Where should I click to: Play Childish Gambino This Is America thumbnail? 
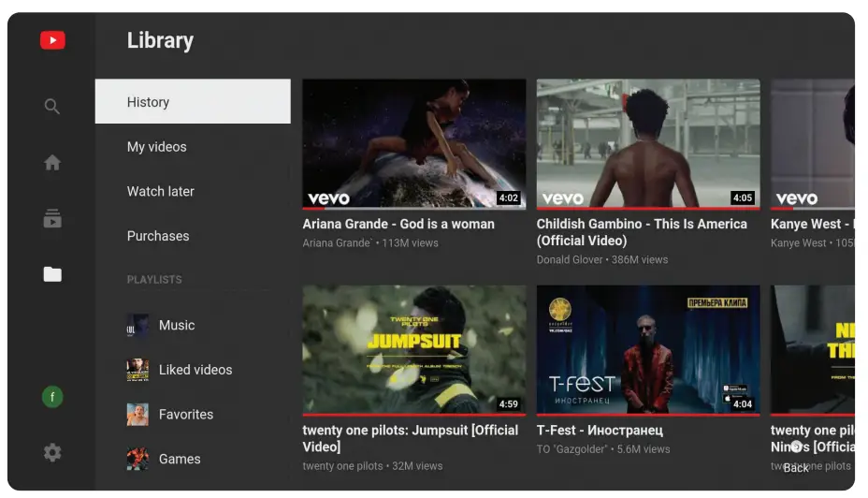click(x=648, y=143)
